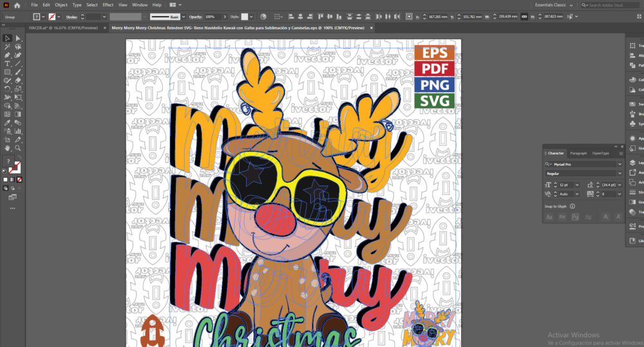
Task: Click the Recolor Artwork button
Action: pos(263,17)
